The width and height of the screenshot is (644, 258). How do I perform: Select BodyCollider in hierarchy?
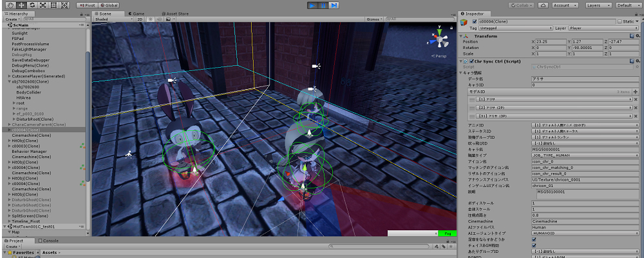[x=28, y=92]
